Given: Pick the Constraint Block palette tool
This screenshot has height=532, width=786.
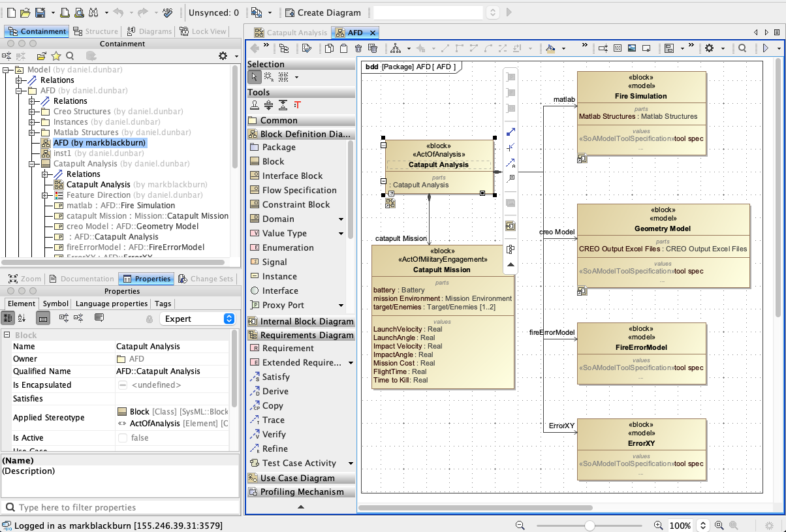Looking at the screenshot, I should pyautogui.click(x=296, y=204).
